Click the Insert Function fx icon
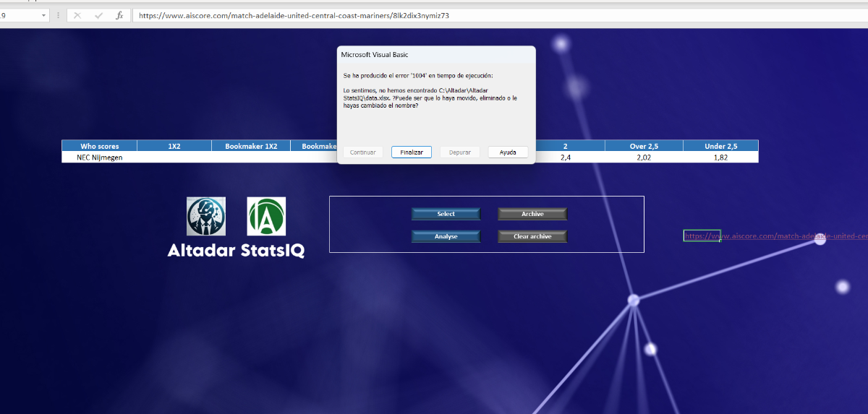 pyautogui.click(x=119, y=15)
